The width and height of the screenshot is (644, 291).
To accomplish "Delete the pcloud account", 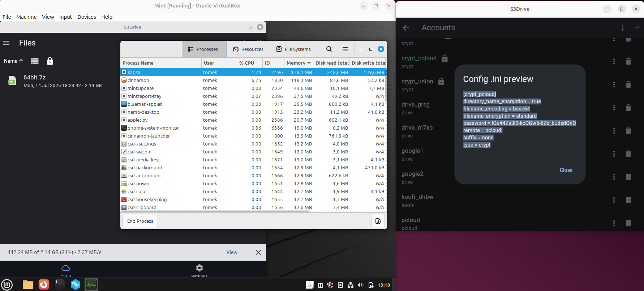I will tap(628, 223).
